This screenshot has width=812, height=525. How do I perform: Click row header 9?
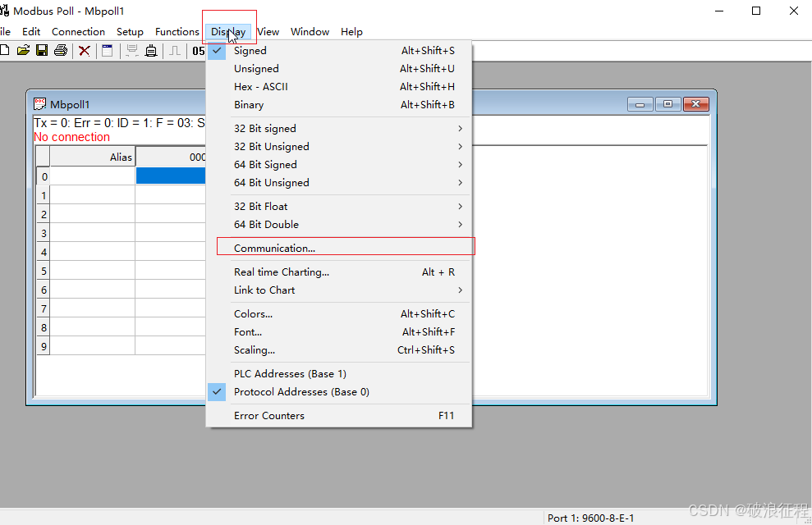[43, 346]
